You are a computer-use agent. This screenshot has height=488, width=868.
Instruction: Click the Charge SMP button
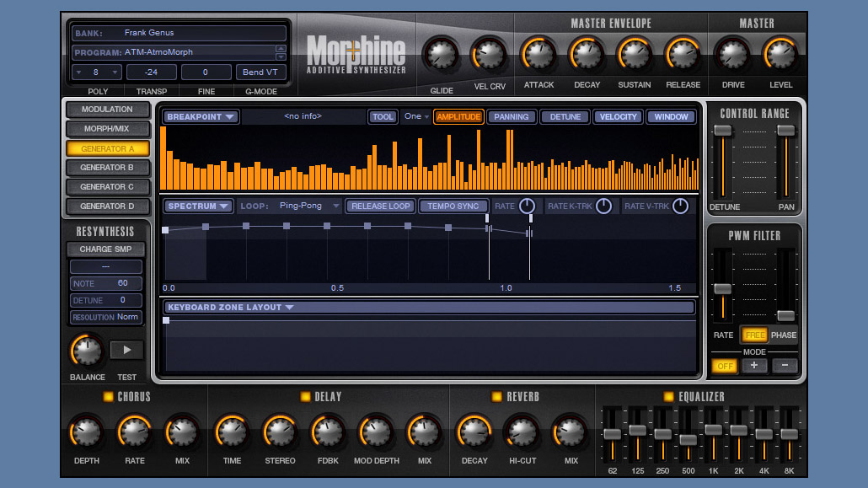[x=105, y=249]
